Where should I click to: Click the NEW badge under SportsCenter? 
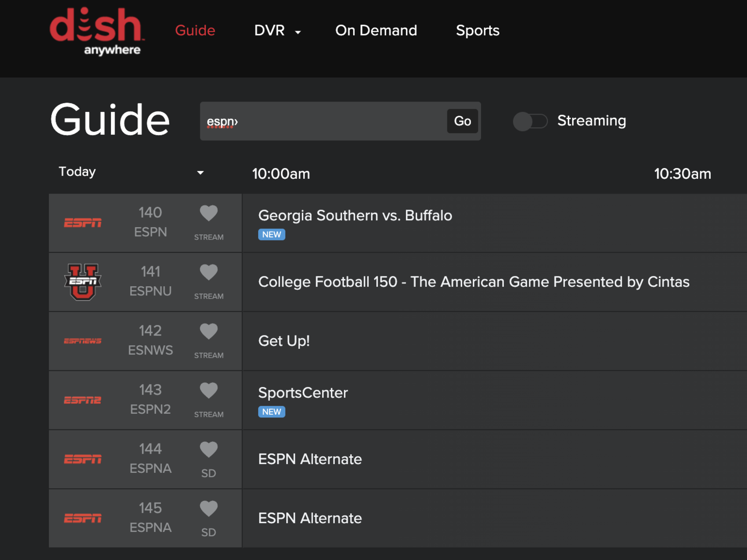(x=272, y=412)
